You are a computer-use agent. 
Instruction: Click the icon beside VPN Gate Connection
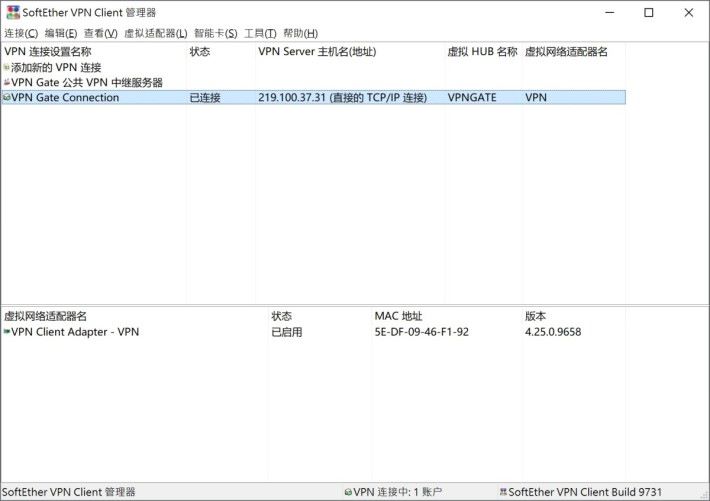[6, 97]
